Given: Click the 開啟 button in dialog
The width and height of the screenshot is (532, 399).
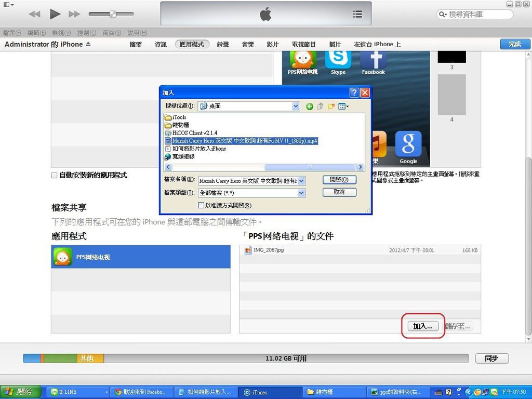Looking at the screenshot, I should click(x=339, y=179).
